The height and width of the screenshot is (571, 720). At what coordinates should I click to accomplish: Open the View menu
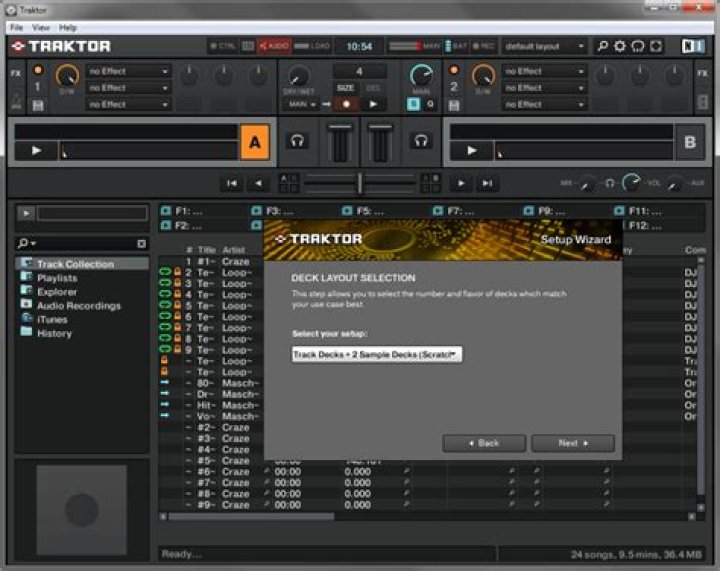point(41,27)
